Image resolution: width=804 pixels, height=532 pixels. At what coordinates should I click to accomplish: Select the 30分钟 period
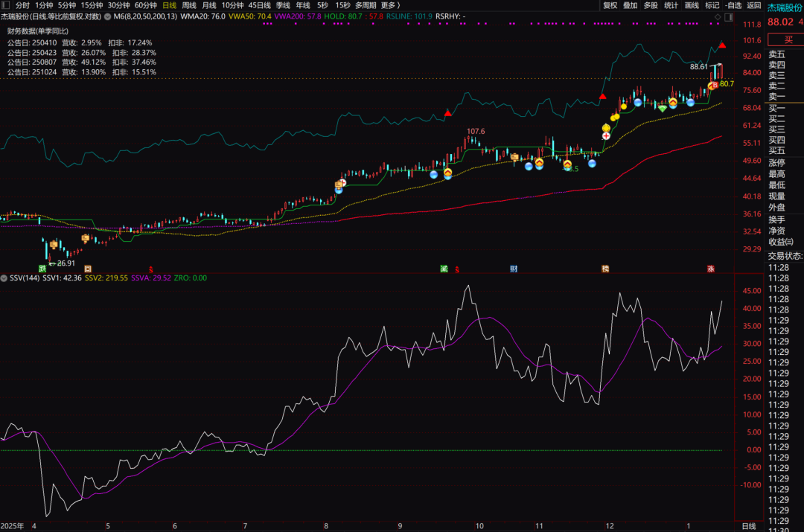[x=118, y=5]
